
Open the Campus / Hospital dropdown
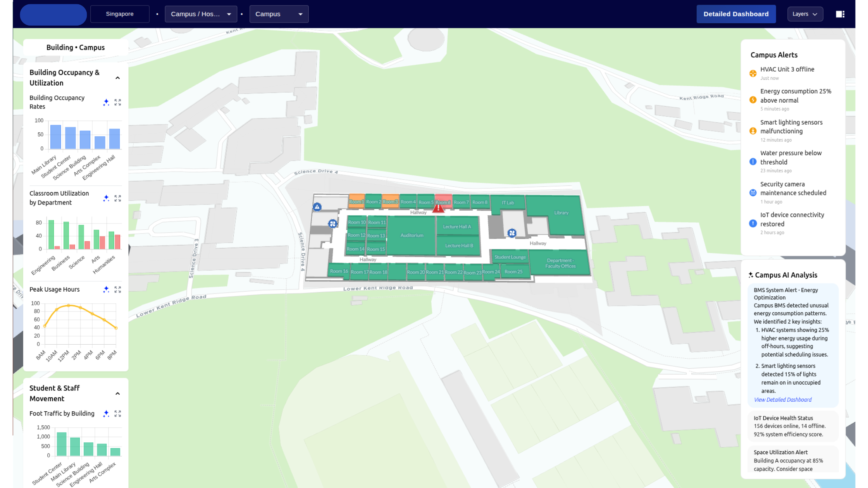(201, 14)
